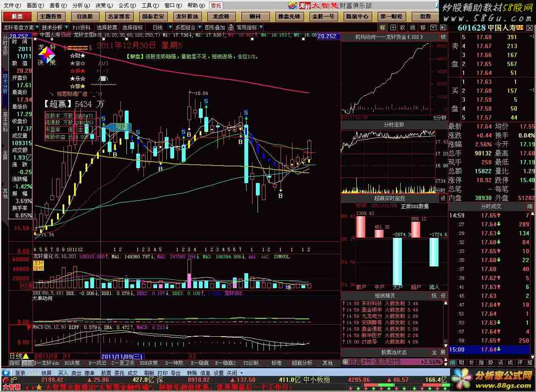The height and width of the screenshot is (392, 536).
Task: Click the 大户 bar in 超赢实时监控 chart
Action: coord(398,260)
